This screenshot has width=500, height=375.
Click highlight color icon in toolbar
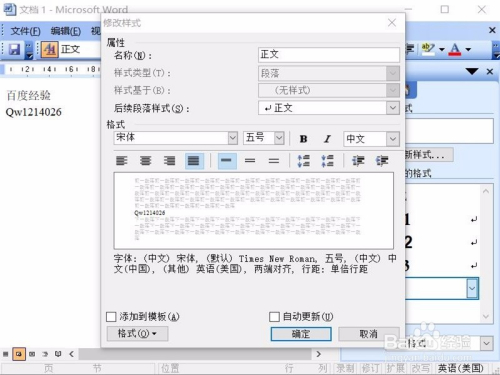pyautogui.click(x=428, y=49)
